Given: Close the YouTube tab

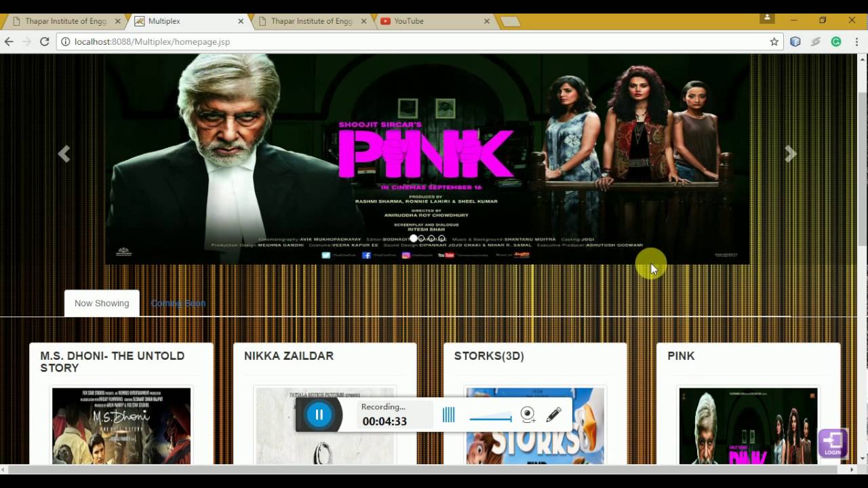Looking at the screenshot, I should coord(486,21).
